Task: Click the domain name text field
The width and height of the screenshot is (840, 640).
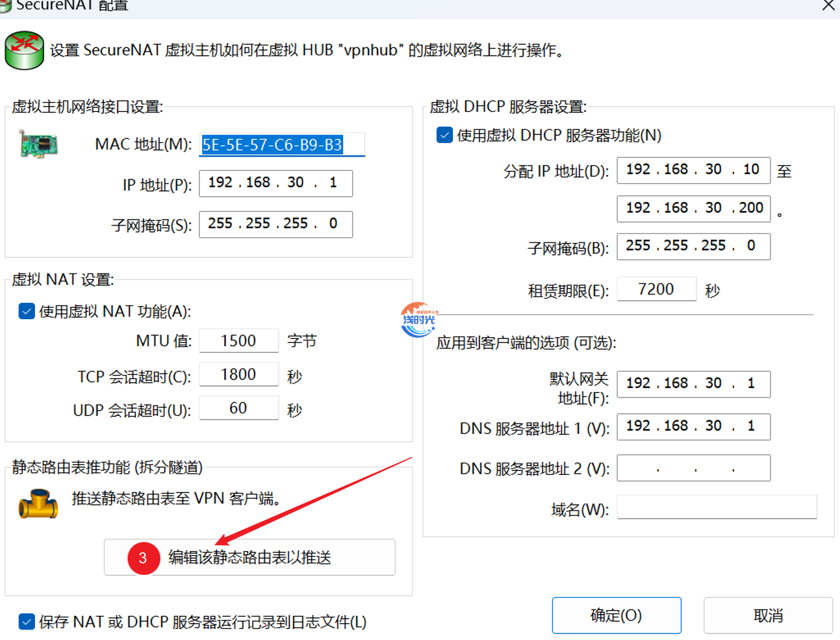Action: [716, 507]
